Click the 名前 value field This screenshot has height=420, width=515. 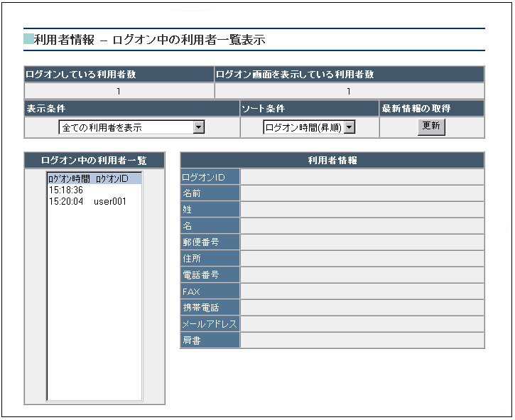coord(362,193)
